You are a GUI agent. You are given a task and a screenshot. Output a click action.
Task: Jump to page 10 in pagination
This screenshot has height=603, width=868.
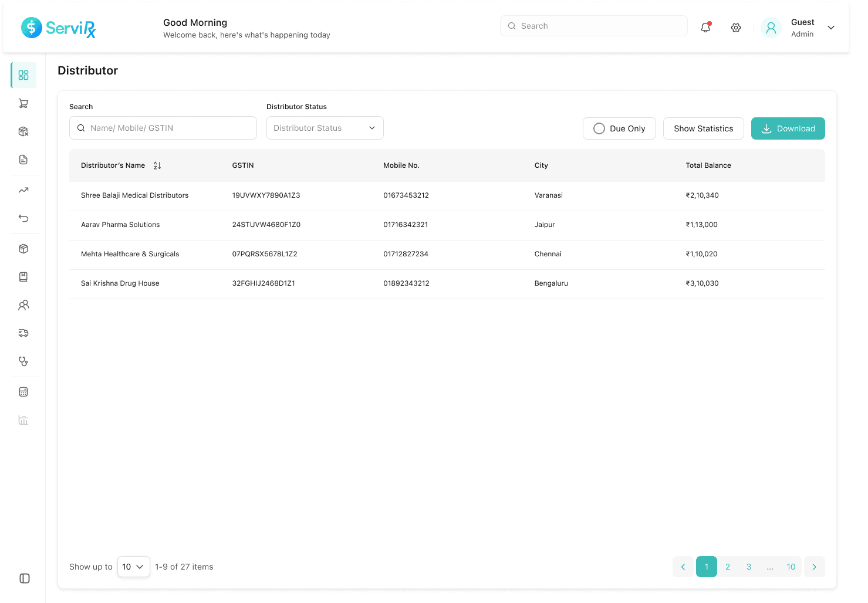pos(791,567)
